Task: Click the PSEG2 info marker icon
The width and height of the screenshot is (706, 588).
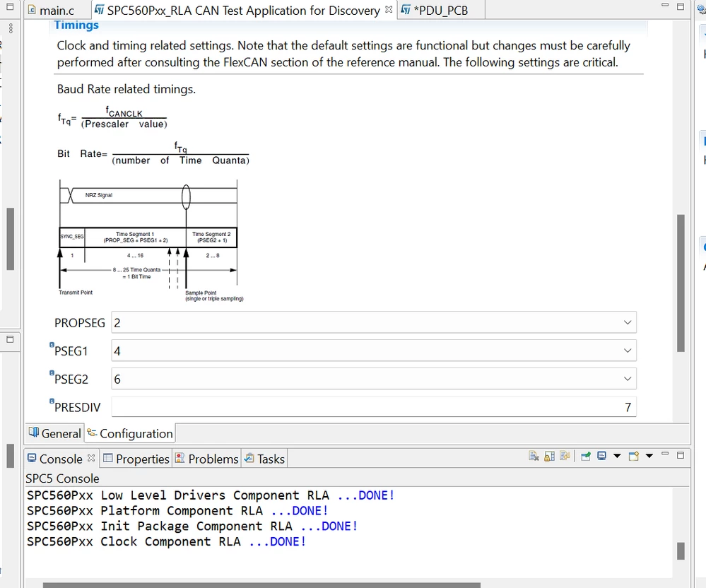Action: point(52,372)
